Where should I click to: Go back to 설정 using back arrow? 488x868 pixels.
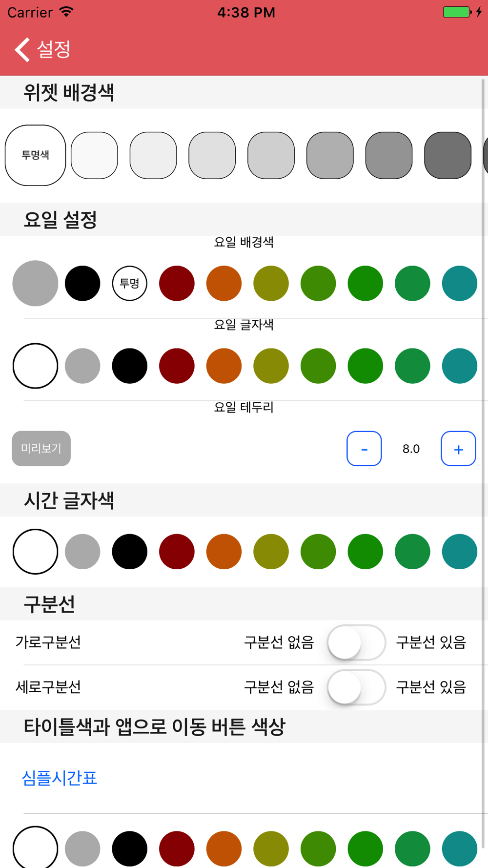[42, 49]
